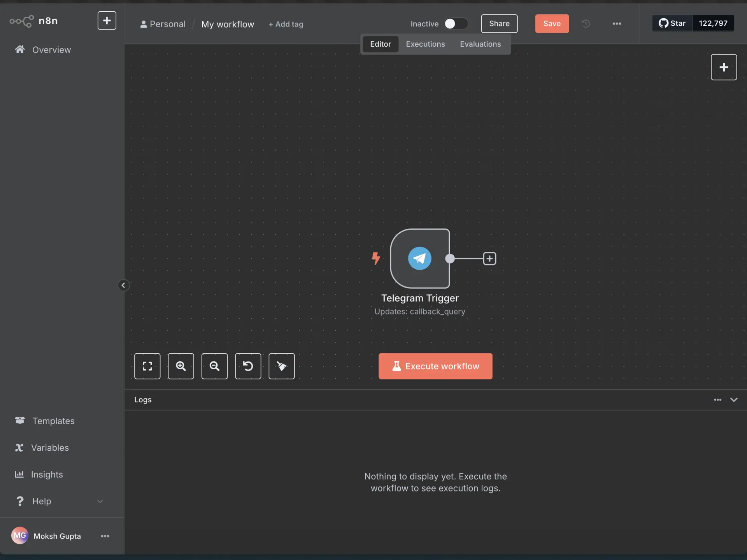Click the Help question mark icon
This screenshot has width=747, height=560.
coord(19,501)
